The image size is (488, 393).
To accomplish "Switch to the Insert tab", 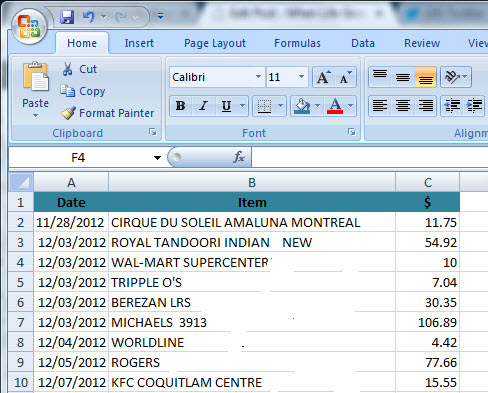I will [x=139, y=43].
